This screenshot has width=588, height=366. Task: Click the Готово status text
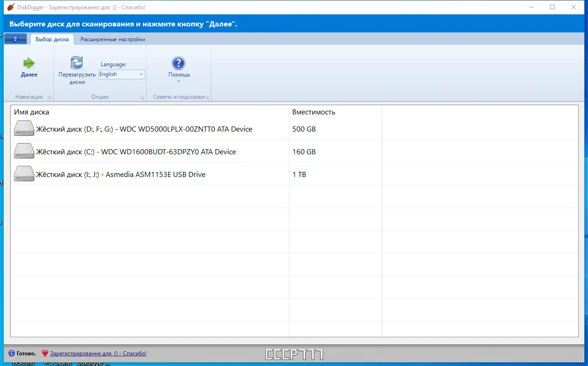26,353
